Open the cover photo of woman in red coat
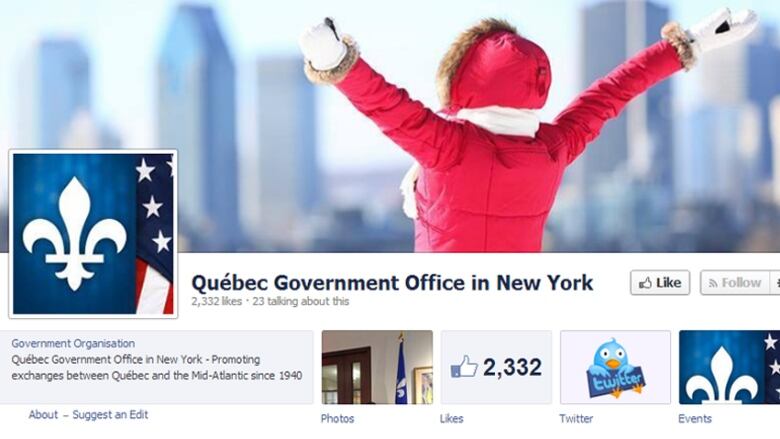Image resolution: width=780 pixels, height=439 pixels. coord(478,124)
